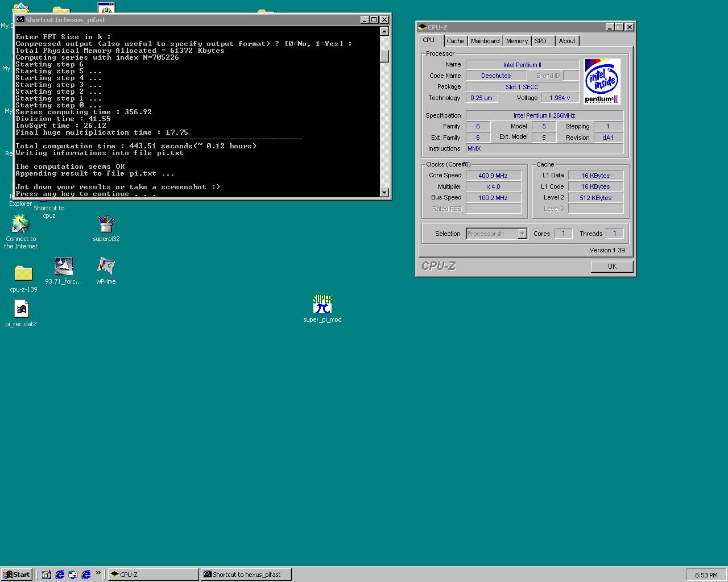Click Version 1.39 label in CPU-Z
The height and width of the screenshot is (582, 728).
pyautogui.click(x=607, y=250)
